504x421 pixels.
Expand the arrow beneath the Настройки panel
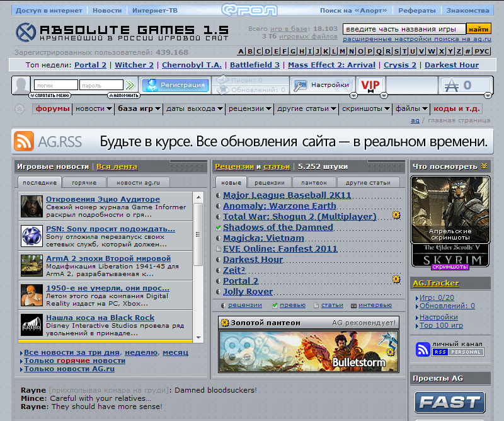[353, 96]
